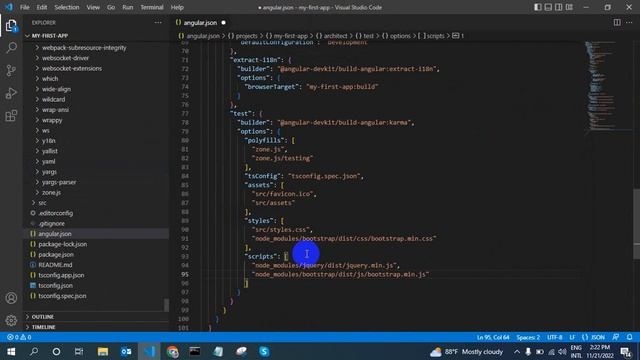640x360 pixels.
Task: Click UTF-8 encoding in status bar
Action: pyautogui.click(x=554, y=337)
